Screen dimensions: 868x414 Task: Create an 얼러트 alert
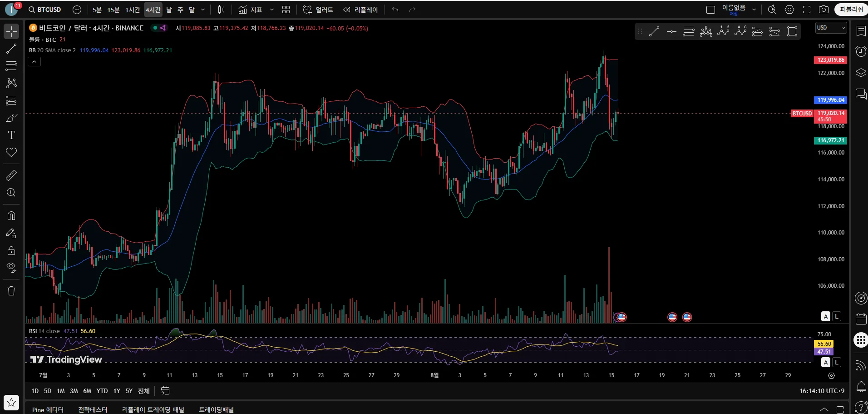pyautogui.click(x=318, y=10)
